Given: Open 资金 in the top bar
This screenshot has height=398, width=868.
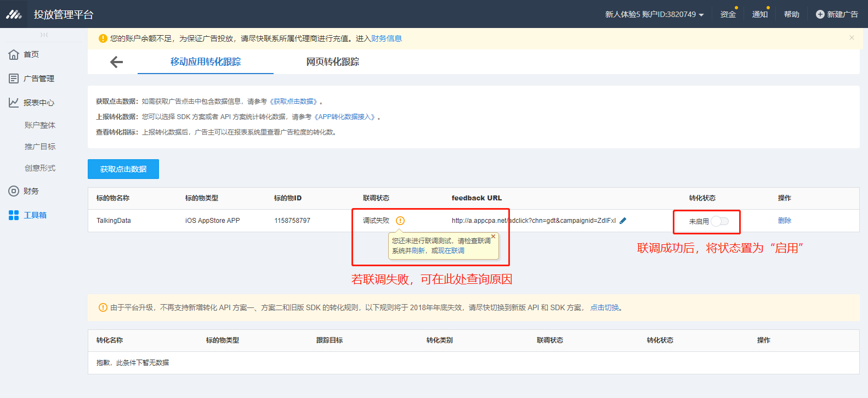Looking at the screenshot, I should pos(728,14).
